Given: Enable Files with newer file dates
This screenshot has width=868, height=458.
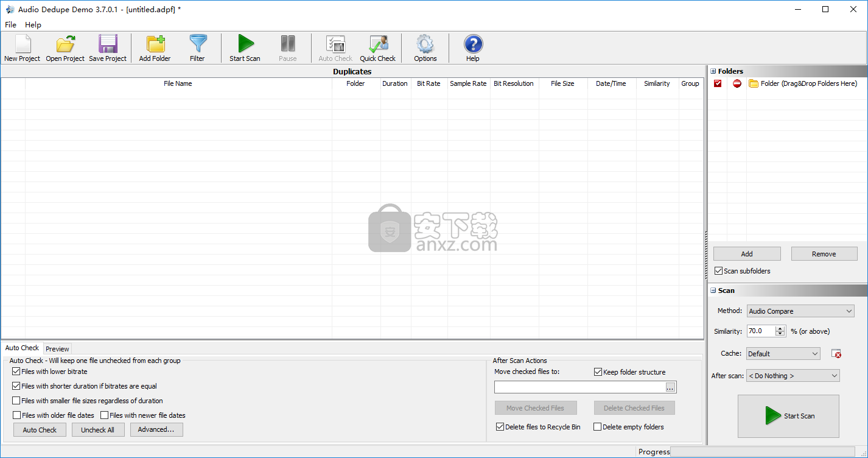Looking at the screenshot, I should pyautogui.click(x=105, y=415).
